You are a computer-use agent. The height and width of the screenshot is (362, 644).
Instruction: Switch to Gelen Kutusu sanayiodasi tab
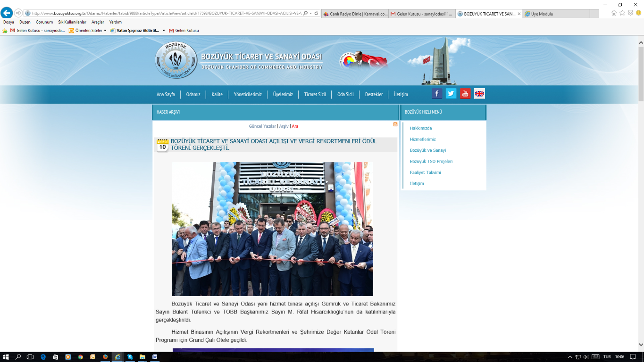(423, 14)
